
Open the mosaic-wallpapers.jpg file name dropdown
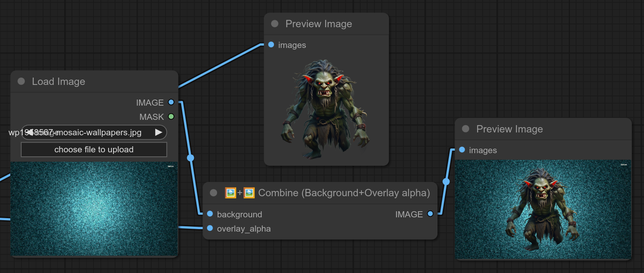click(94, 132)
